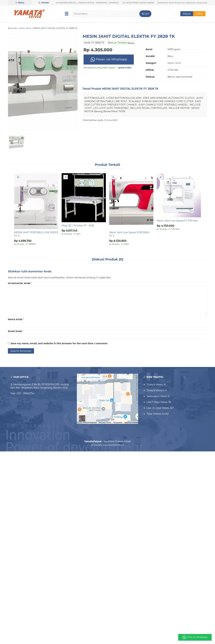Screen dimensions: 215x644
Task: Open the Kontak link in top bar
Action: click(x=44, y=3)
